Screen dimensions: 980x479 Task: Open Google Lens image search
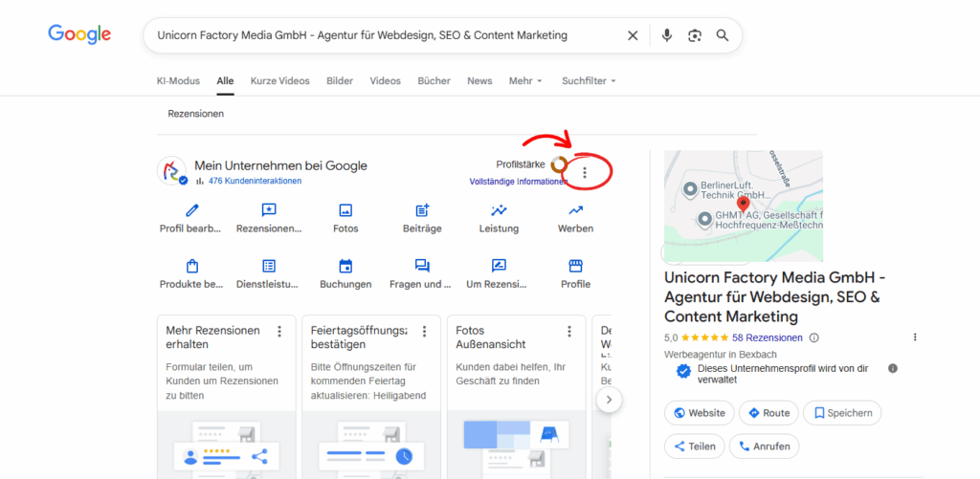695,35
